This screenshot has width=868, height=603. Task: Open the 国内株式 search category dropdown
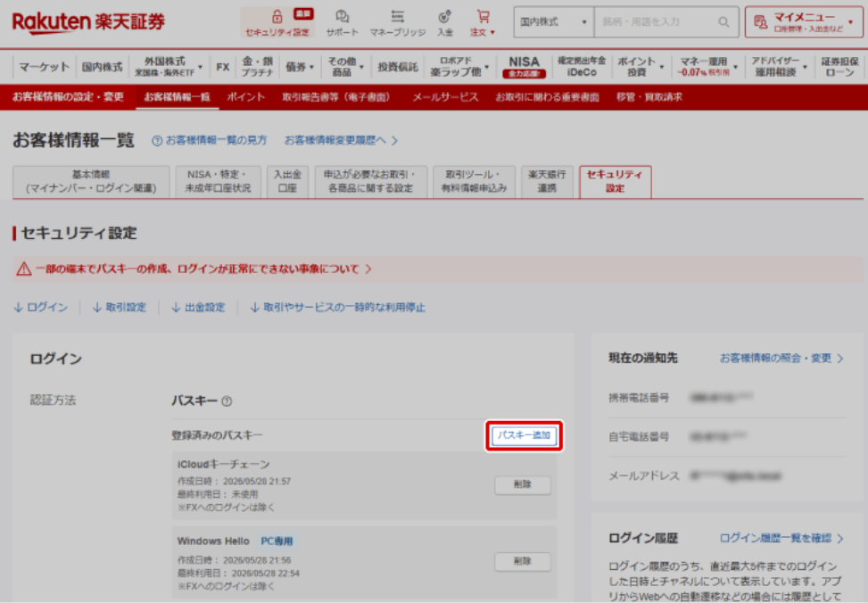[554, 21]
